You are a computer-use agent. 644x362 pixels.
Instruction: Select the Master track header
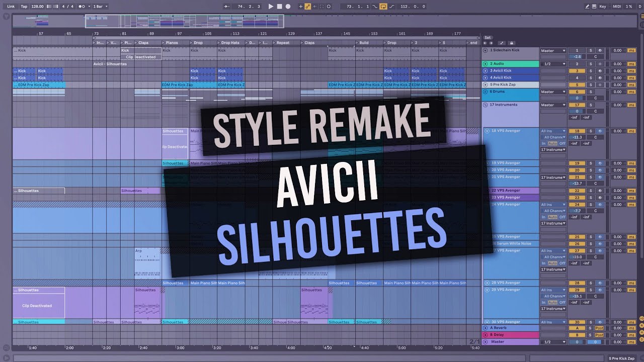511,342
